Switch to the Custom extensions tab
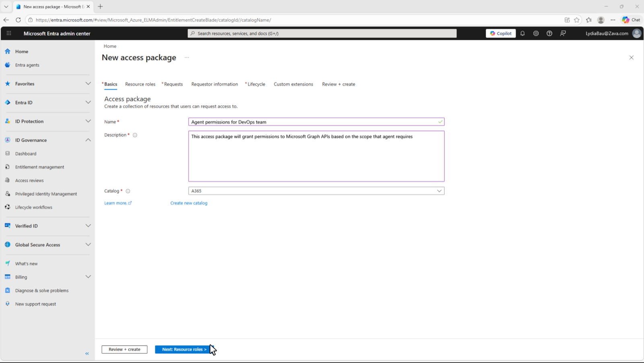The height and width of the screenshot is (363, 644). [x=293, y=84]
